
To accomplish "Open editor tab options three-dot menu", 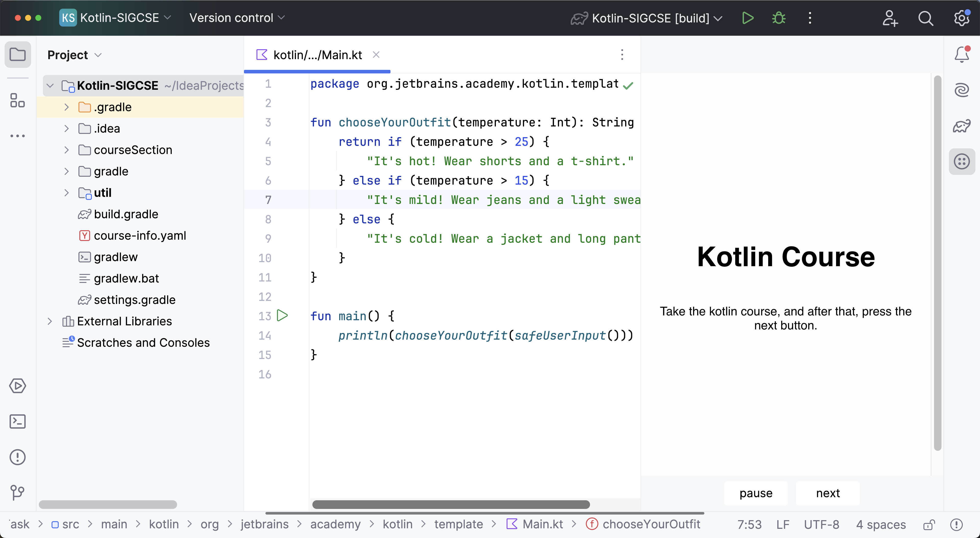I will click(x=622, y=55).
